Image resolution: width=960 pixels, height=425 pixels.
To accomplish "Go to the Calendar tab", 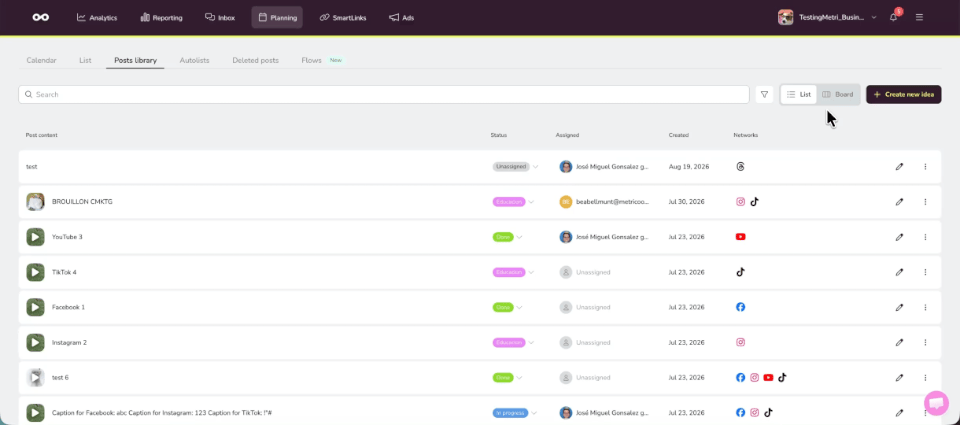I will click(x=42, y=61).
